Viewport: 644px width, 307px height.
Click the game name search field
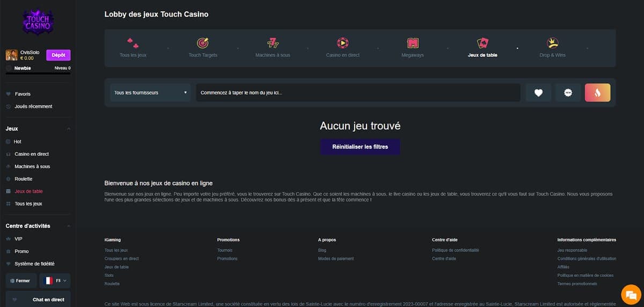click(x=358, y=92)
